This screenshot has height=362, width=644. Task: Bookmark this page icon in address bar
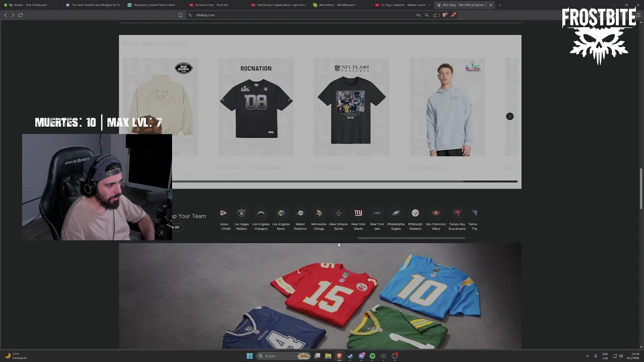pyautogui.click(x=180, y=15)
